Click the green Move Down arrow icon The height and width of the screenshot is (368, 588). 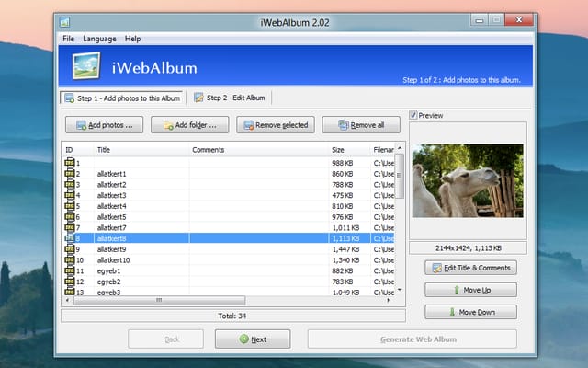point(452,312)
